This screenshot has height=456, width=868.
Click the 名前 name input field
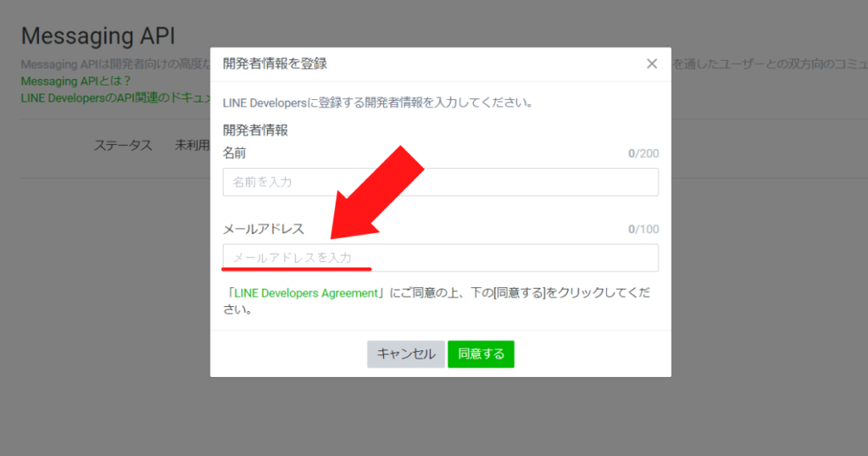pyautogui.click(x=441, y=182)
